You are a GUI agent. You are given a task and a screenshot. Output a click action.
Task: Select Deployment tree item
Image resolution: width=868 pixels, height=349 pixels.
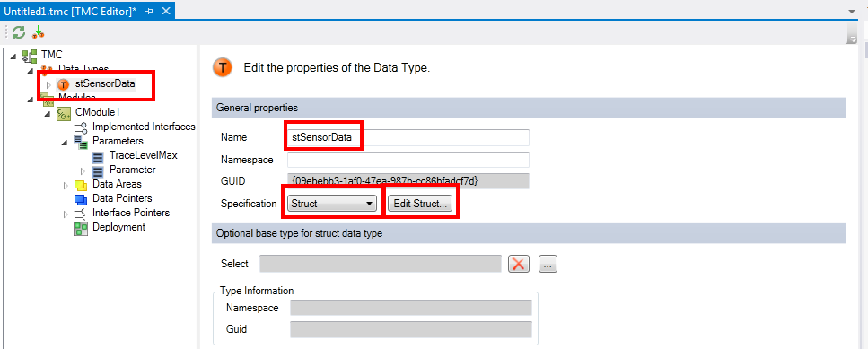(x=119, y=227)
